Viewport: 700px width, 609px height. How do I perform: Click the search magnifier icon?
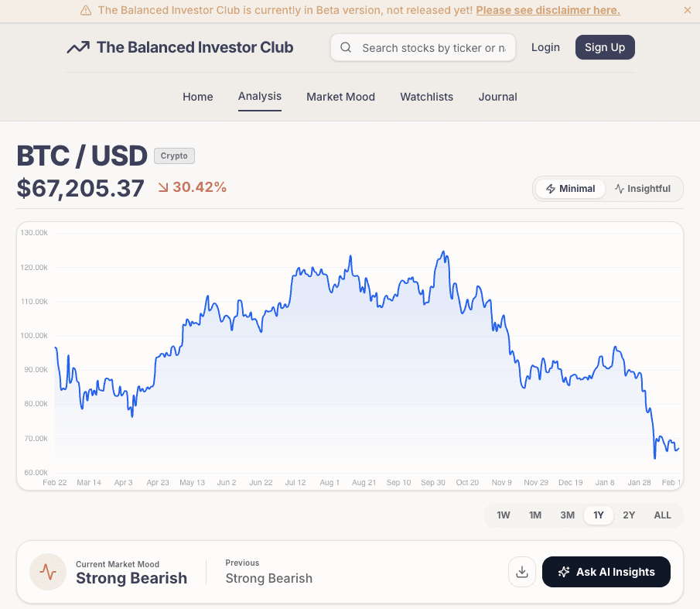[x=346, y=48]
